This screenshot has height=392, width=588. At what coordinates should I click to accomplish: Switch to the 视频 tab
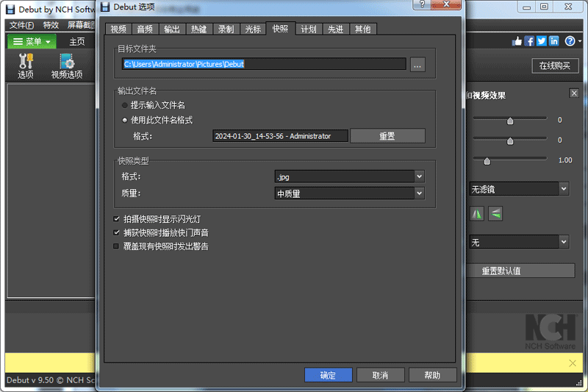118,29
